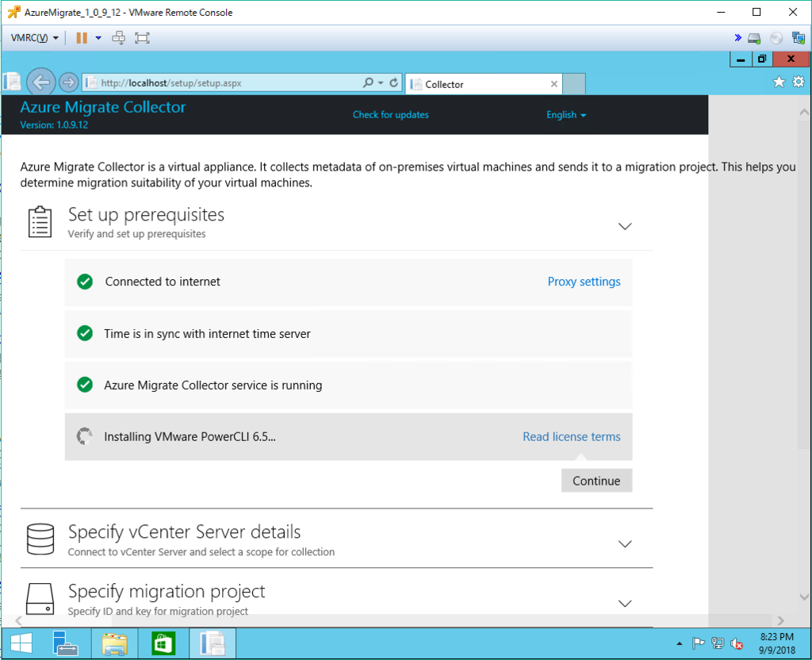
Task: Click the address bar search magnifier
Action: tap(368, 82)
